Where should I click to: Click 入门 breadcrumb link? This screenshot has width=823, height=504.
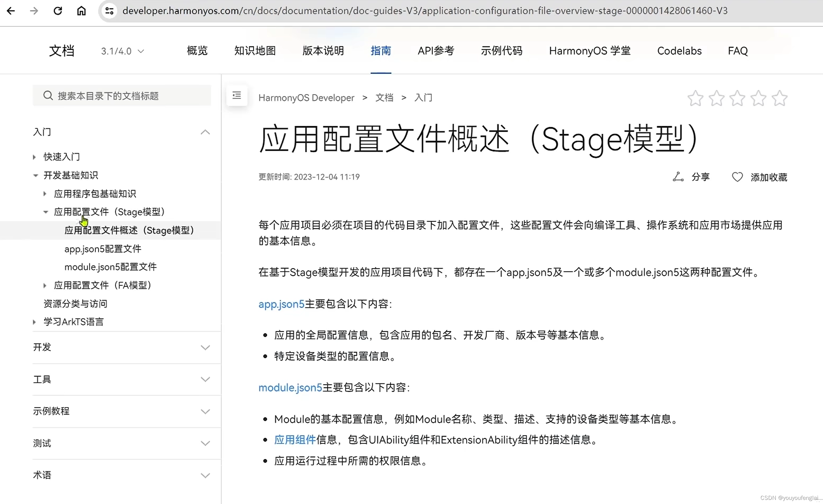(x=423, y=98)
